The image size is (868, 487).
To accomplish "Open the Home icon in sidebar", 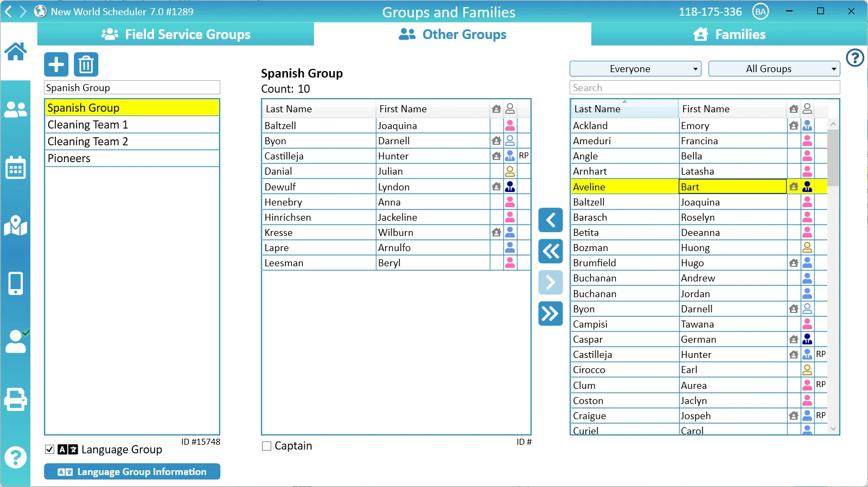I will pyautogui.click(x=15, y=52).
